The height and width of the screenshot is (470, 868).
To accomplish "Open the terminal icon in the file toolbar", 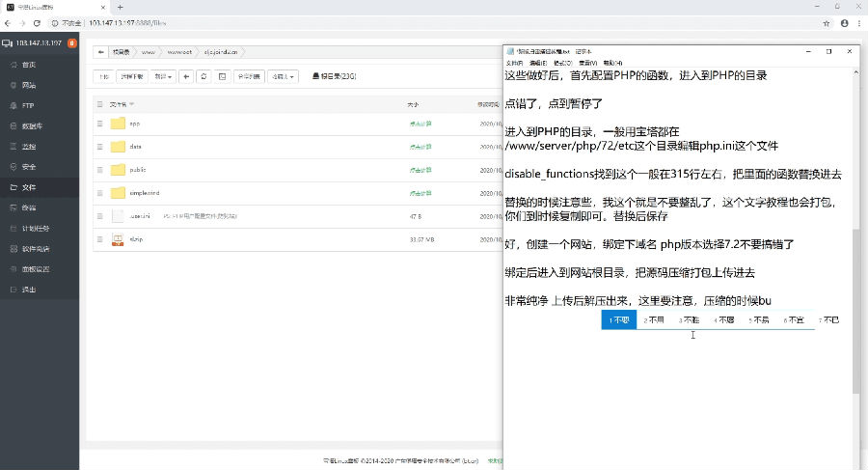I will tap(222, 76).
